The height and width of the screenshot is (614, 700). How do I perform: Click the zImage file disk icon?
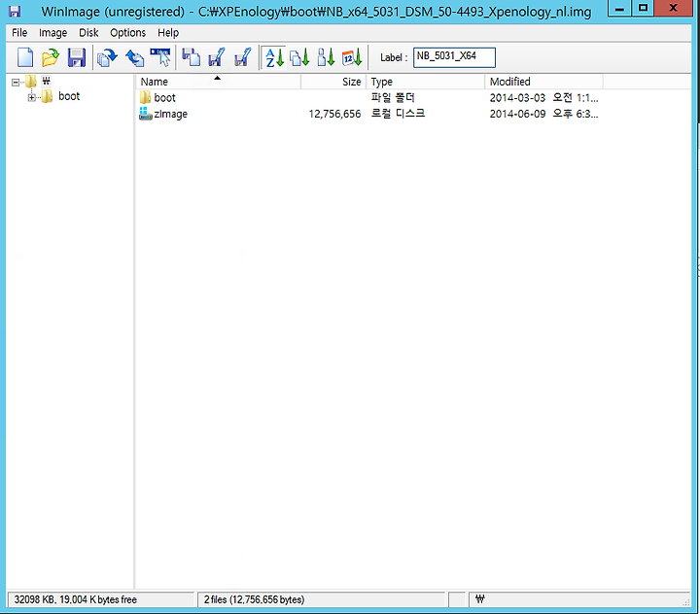click(146, 114)
